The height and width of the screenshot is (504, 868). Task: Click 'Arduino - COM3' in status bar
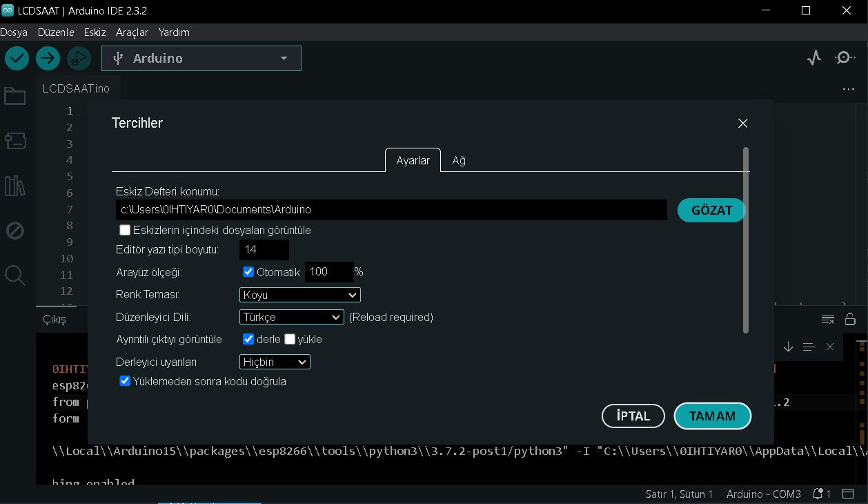point(764,494)
